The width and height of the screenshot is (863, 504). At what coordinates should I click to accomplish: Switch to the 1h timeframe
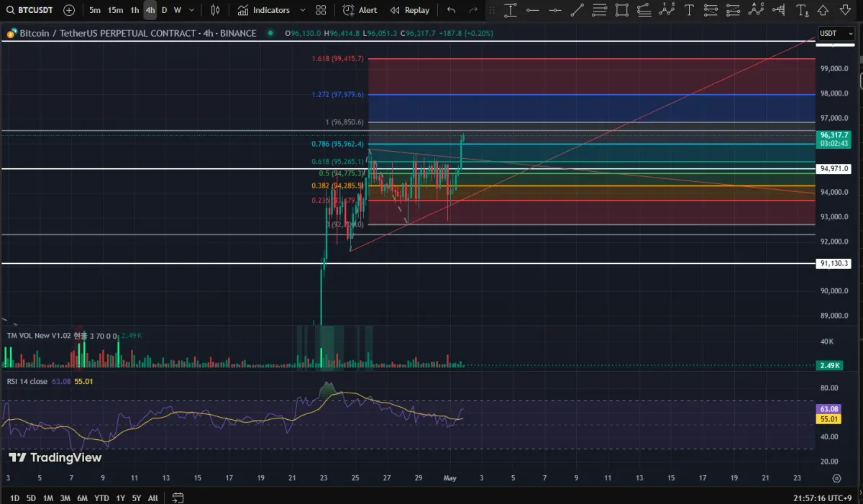[134, 10]
